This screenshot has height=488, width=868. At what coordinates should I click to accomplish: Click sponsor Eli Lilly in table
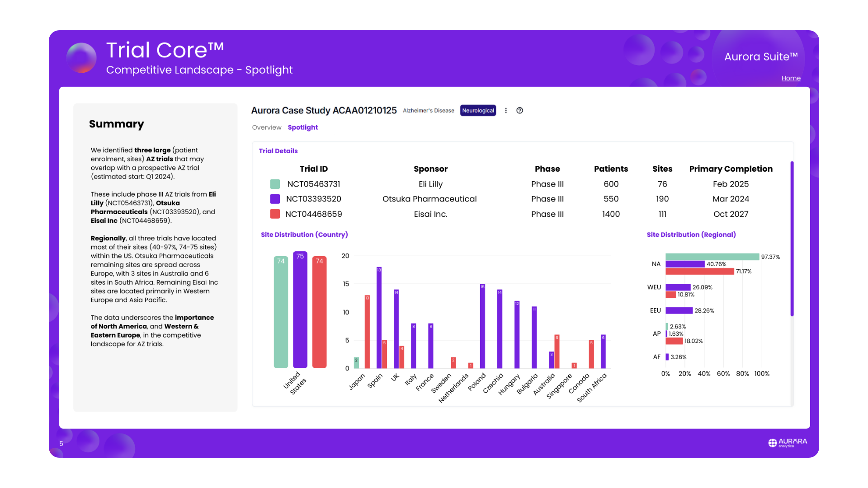[430, 184]
